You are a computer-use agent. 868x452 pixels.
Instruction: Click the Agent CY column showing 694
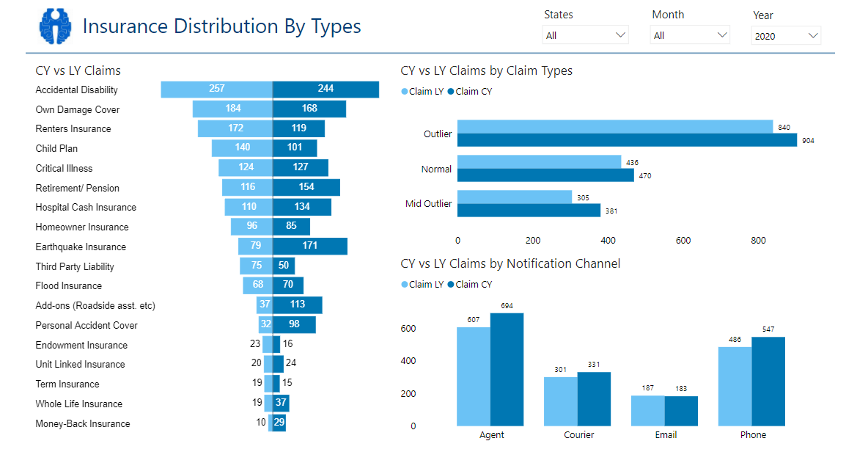click(x=508, y=367)
